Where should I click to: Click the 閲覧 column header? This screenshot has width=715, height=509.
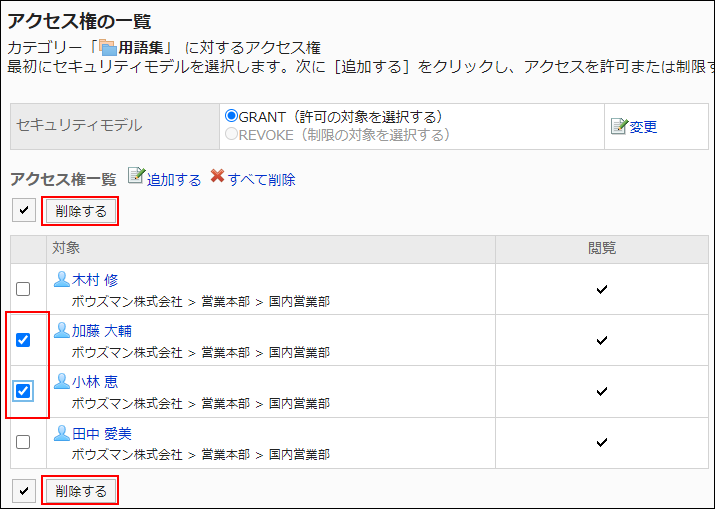click(x=602, y=248)
